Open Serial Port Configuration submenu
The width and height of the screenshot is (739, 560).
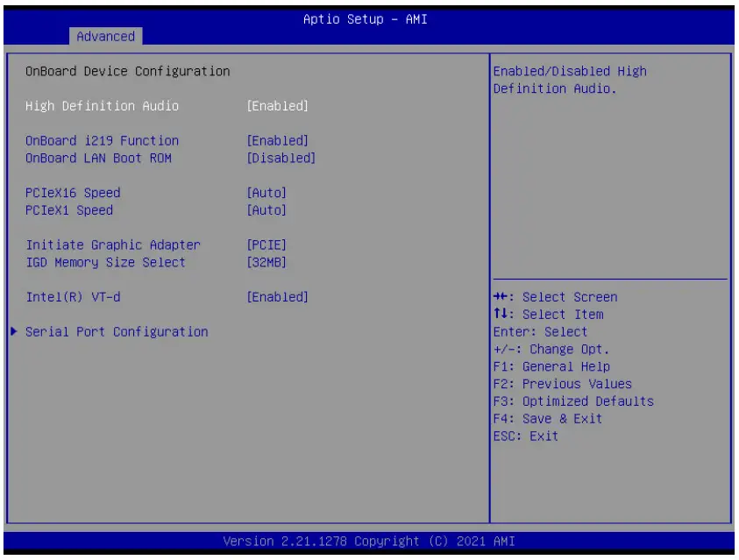[117, 332]
